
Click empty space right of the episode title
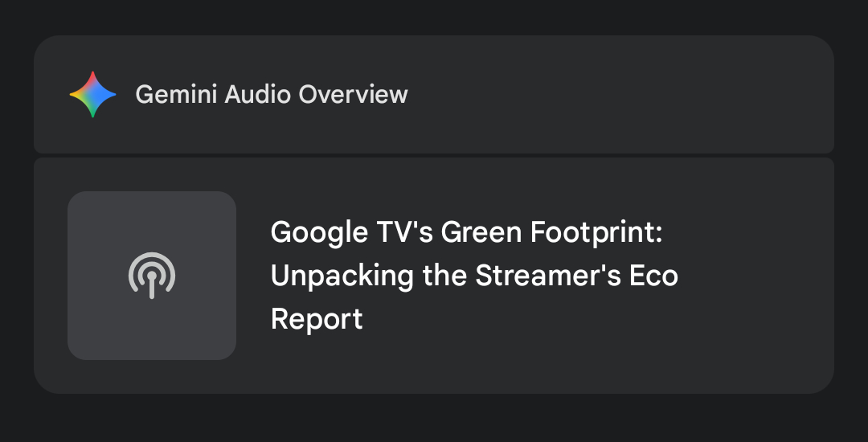[x=755, y=276]
